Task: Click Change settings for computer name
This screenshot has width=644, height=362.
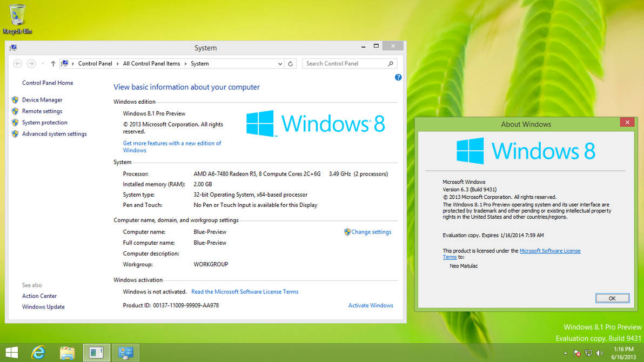Action: 371,232
